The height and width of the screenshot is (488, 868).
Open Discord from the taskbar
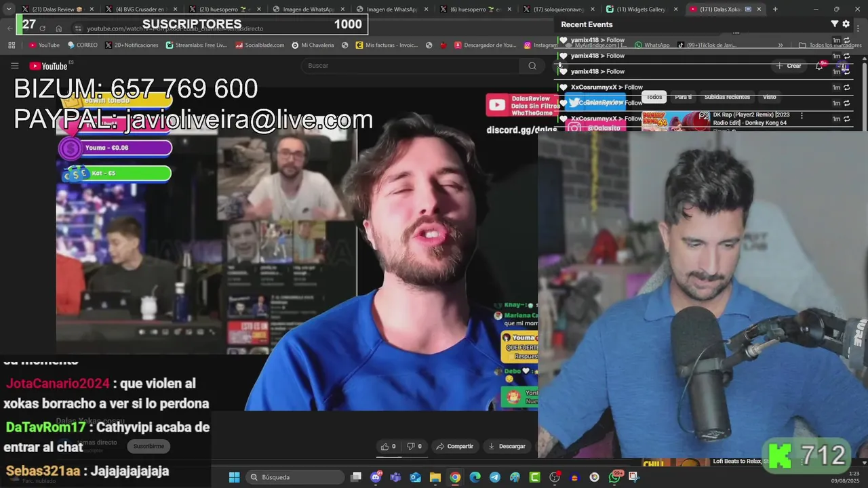[x=376, y=477]
